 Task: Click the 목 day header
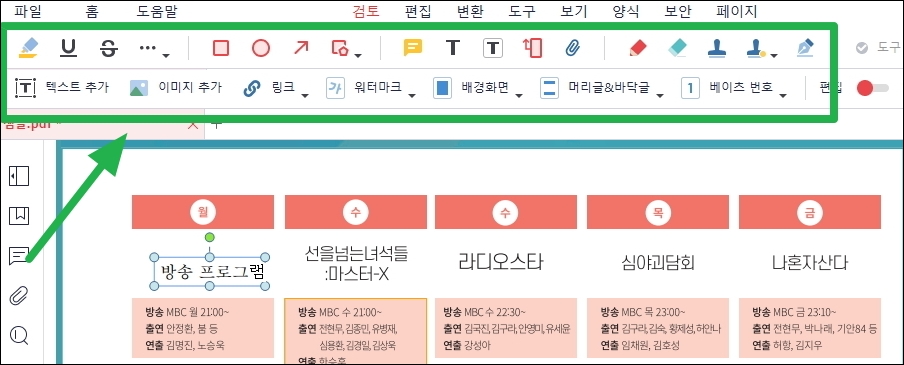pyautogui.click(x=657, y=212)
